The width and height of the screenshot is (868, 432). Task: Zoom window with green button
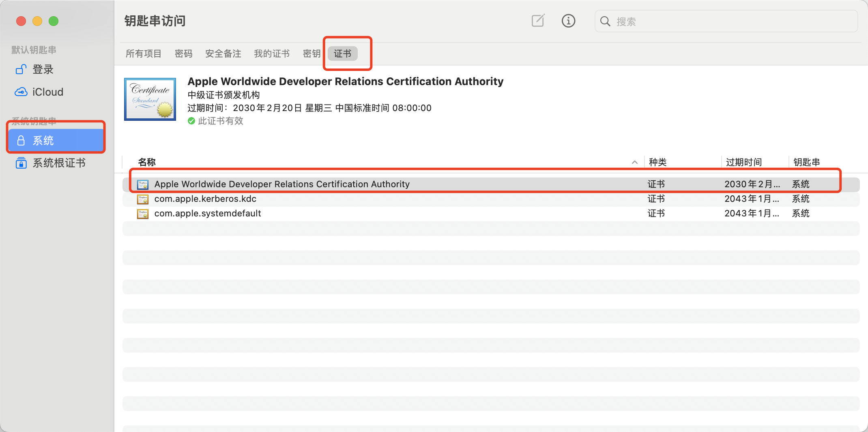54,21
